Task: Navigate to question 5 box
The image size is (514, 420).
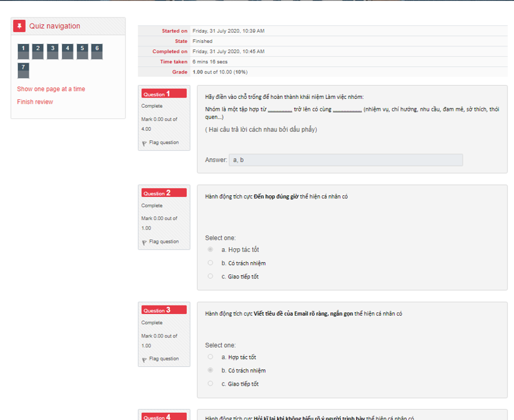Action: 82,51
